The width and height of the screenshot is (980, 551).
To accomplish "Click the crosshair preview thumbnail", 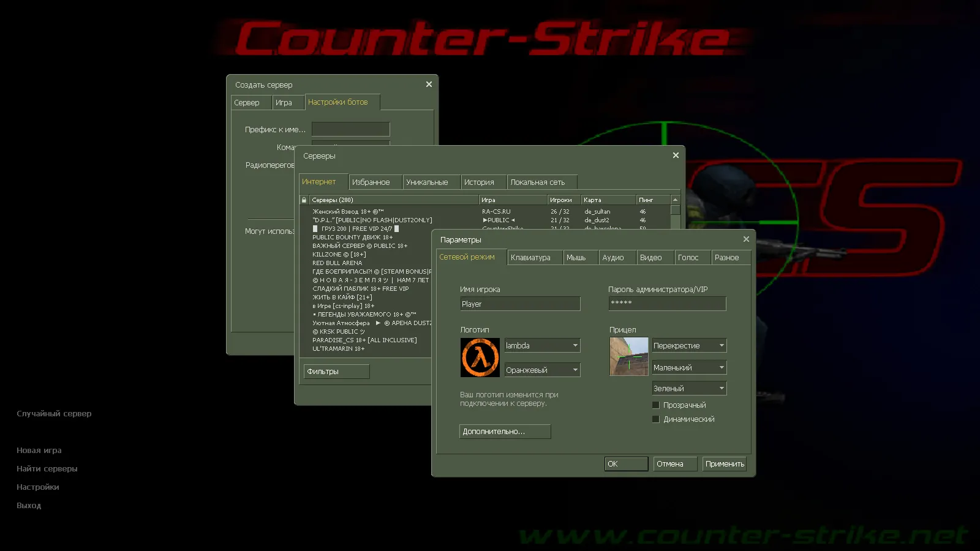I will click(629, 356).
